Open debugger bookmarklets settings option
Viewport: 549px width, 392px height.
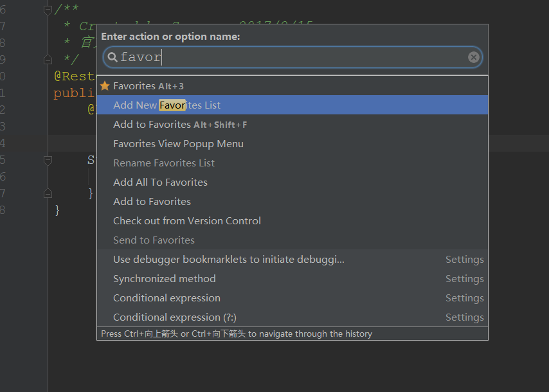[x=229, y=259]
